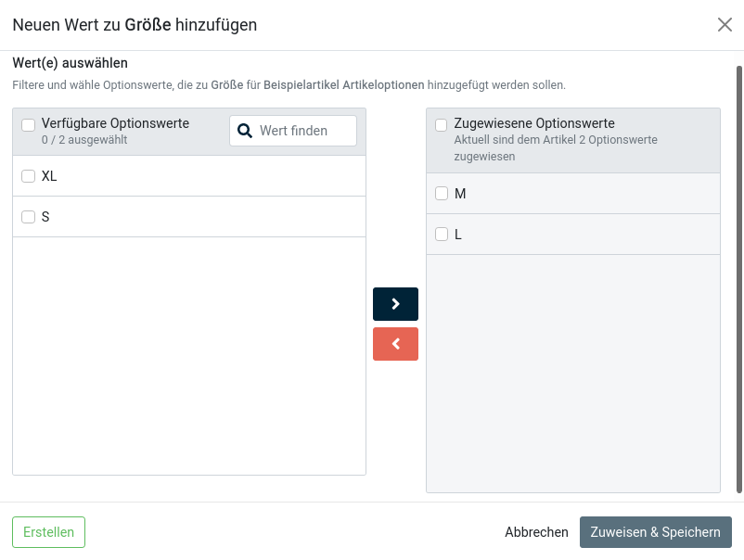Check the L assigned option checkbox
This screenshot has width=744, height=560.
tap(442, 234)
